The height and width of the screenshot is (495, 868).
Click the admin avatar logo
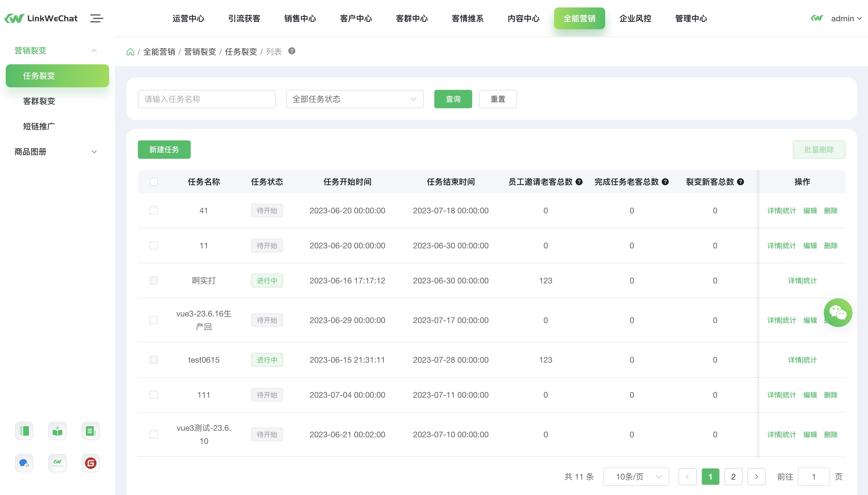pyautogui.click(x=817, y=18)
